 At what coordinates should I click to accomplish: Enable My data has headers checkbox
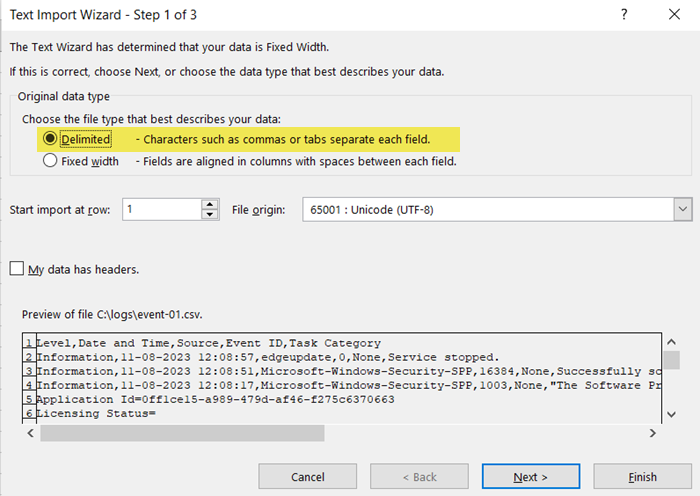tap(17, 268)
